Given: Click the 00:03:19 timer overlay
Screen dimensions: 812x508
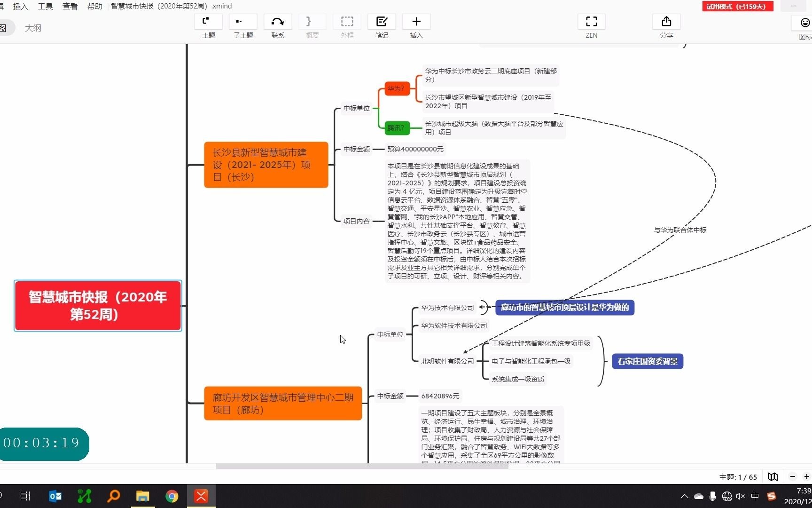Looking at the screenshot, I should point(43,444).
